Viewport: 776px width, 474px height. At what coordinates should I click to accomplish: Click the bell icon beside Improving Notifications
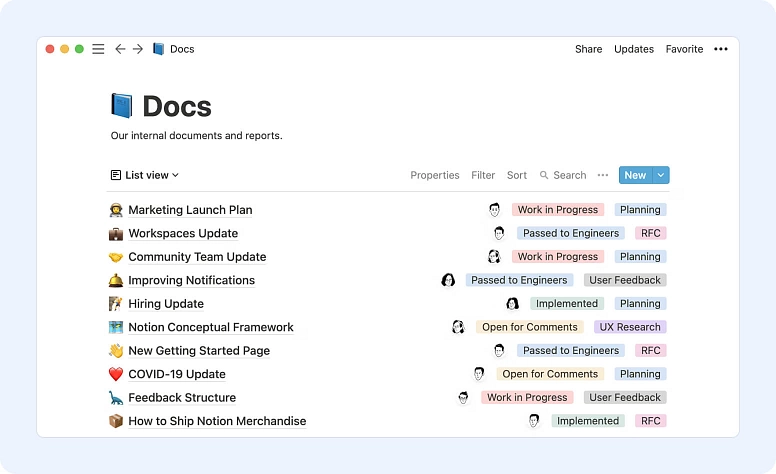[116, 281]
